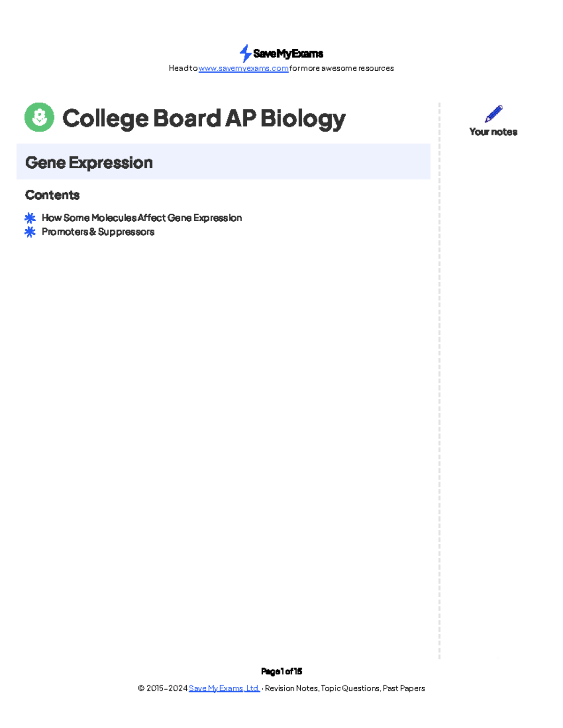Open How Some Molecules Affect Gene Expression
The height and width of the screenshot is (728, 563).
(142, 218)
